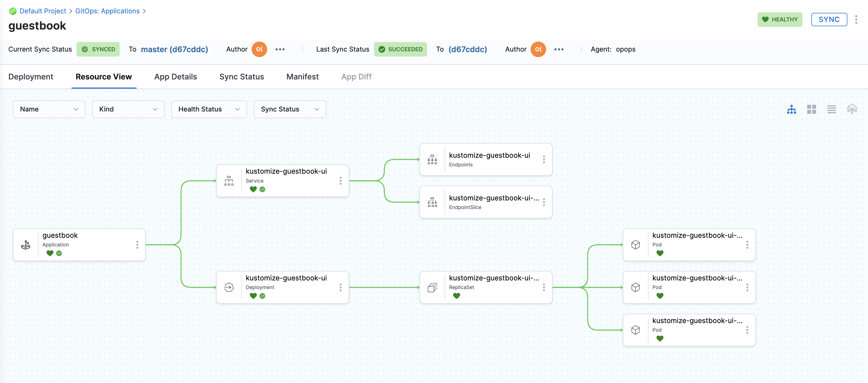Viewport: 868px width, 383px height.
Task: Click the SYNC button to trigger sync
Action: [x=829, y=19]
